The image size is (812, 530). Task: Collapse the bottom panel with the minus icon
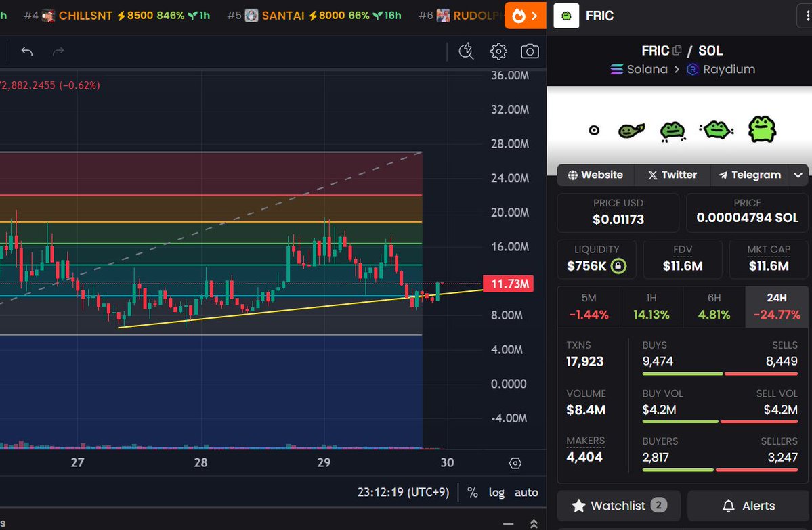tap(509, 523)
